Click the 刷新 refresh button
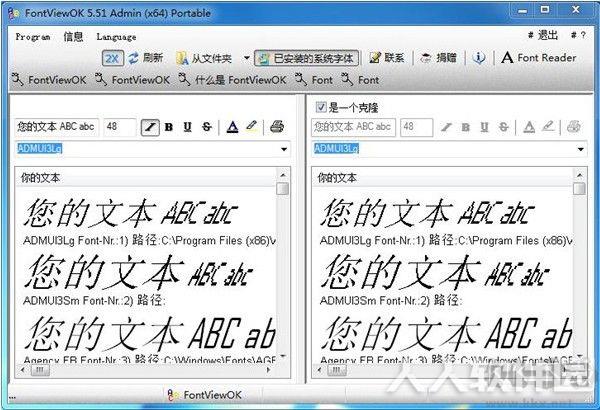This screenshot has height=410, width=600. tap(146, 58)
